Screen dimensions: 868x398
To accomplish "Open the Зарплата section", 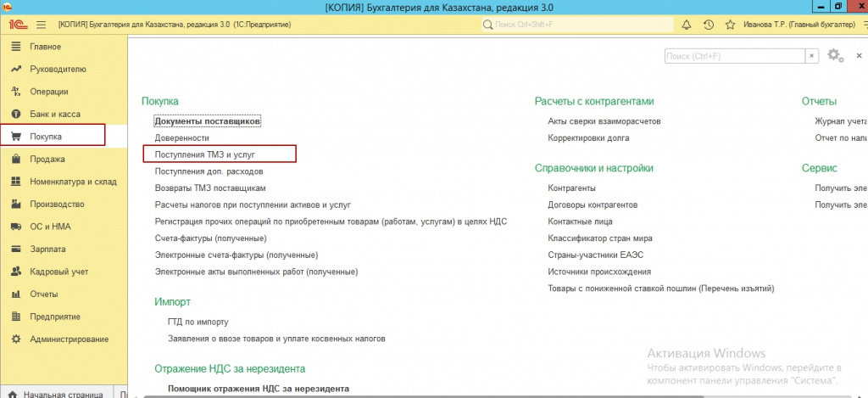I will (47, 249).
